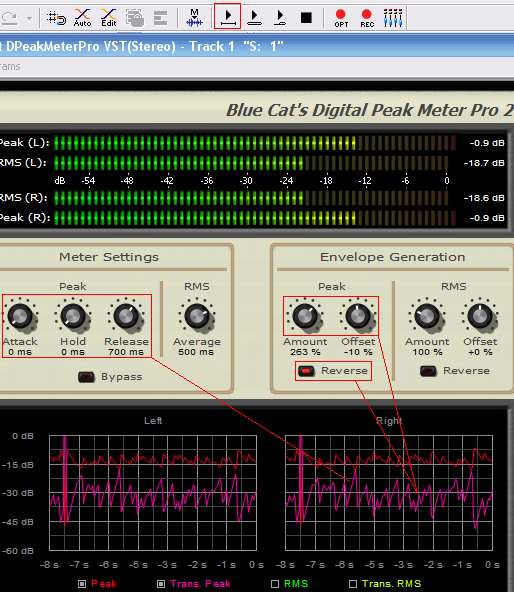This screenshot has height=592, width=514.
Task: Click the Average value '500 ms'
Action: coord(196,352)
